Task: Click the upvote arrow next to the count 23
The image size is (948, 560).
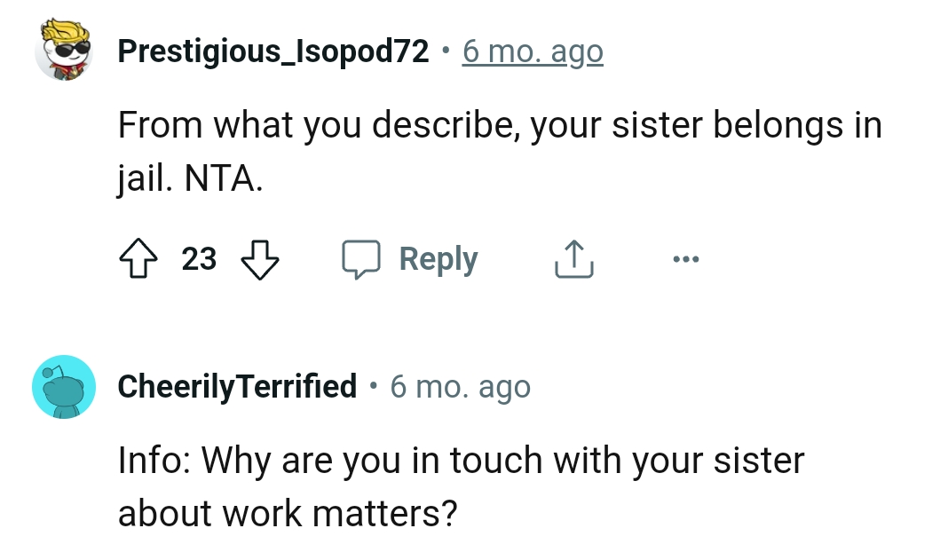Action: click(x=138, y=259)
